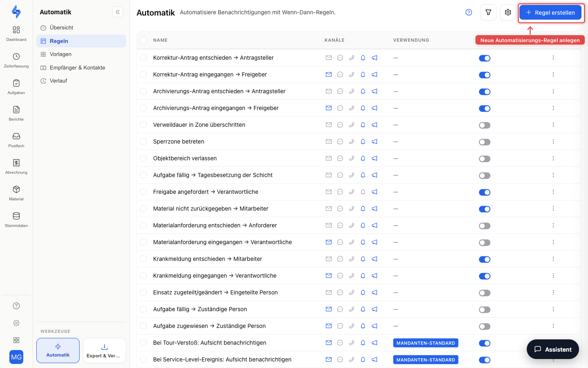Click the Automatik tool button under Werkzeuge
Image resolution: width=588 pixels, height=368 pixels.
coord(58,350)
